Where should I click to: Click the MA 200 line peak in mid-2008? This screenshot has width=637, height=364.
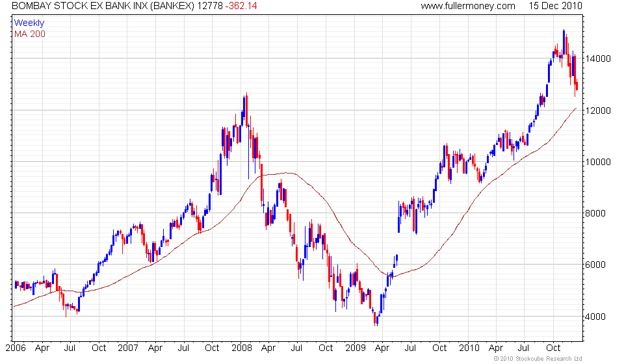287,173
